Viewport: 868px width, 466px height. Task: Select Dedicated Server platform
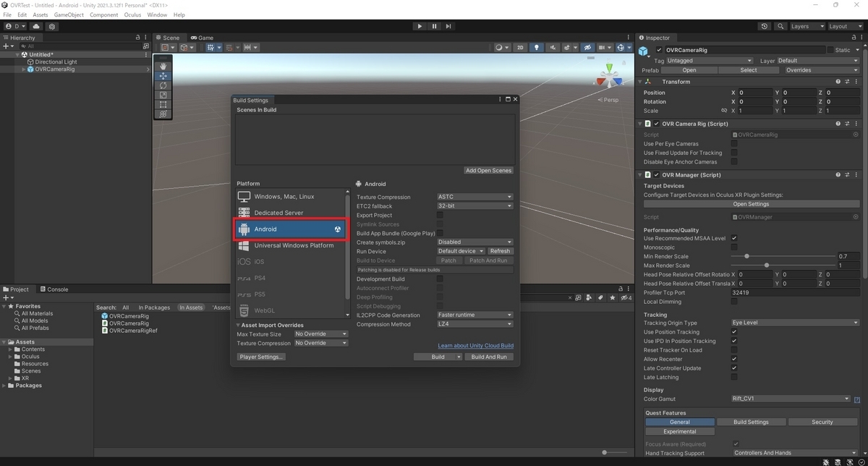[290, 213]
